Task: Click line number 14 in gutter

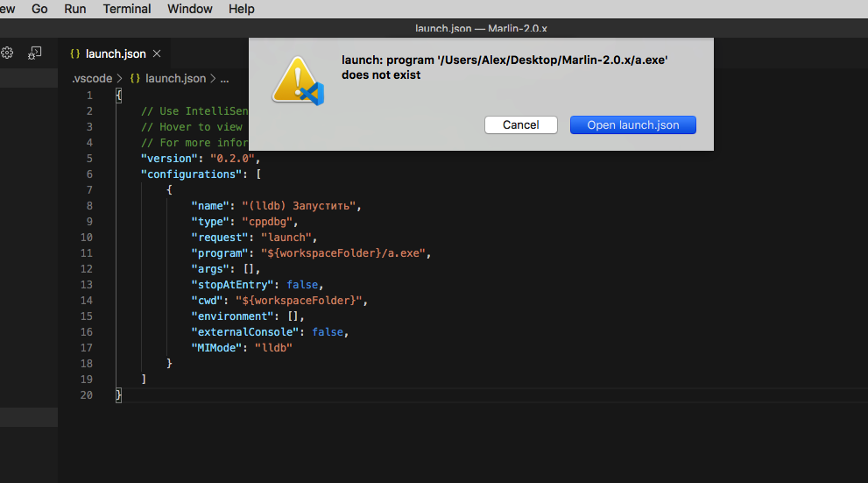Action: [87, 300]
